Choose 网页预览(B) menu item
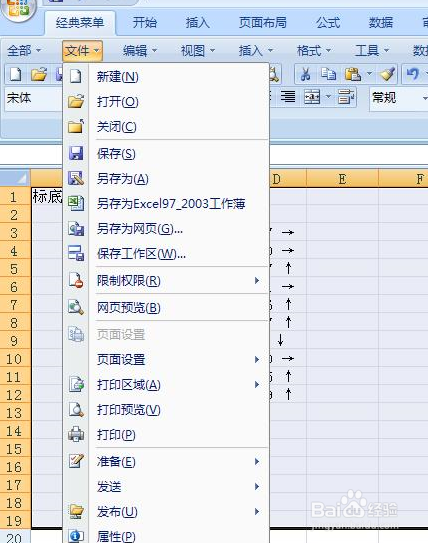428x543 pixels. coord(166,308)
